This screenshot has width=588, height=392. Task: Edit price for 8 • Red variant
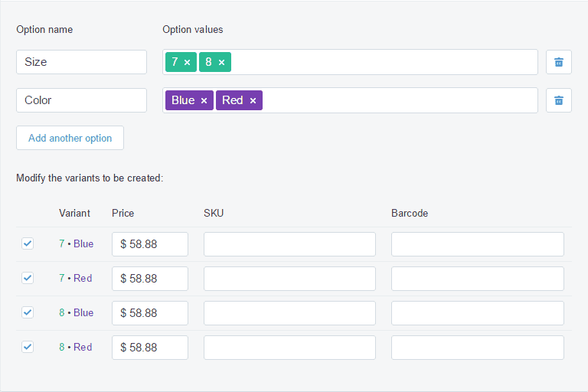pyautogui.click(x=150, y=348)
